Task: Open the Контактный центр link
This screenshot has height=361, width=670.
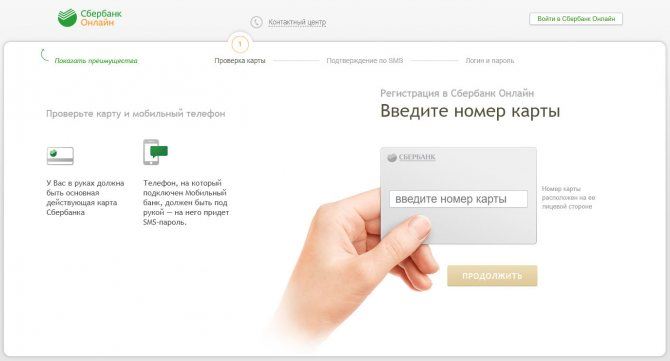Action: tap(297, 22)
